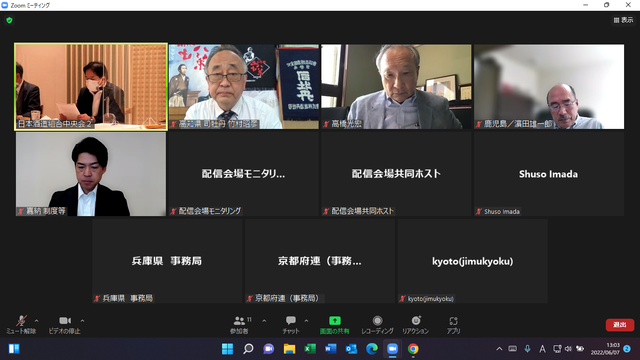The height and width of the screenshot is (360, 640).
Task: Open the apps icon in Zoom toolbar
Action: coord(453,321)
